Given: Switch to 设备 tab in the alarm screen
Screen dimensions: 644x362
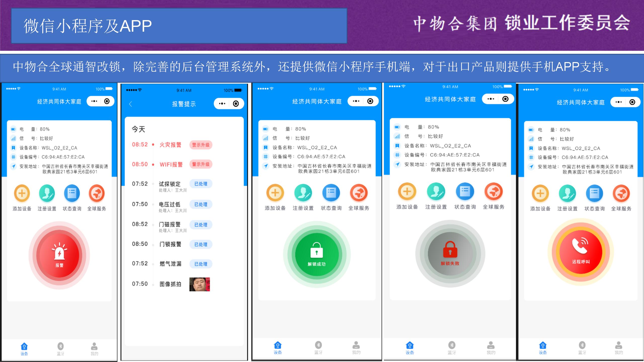Looking at the screenshot, I should [24, 349].
